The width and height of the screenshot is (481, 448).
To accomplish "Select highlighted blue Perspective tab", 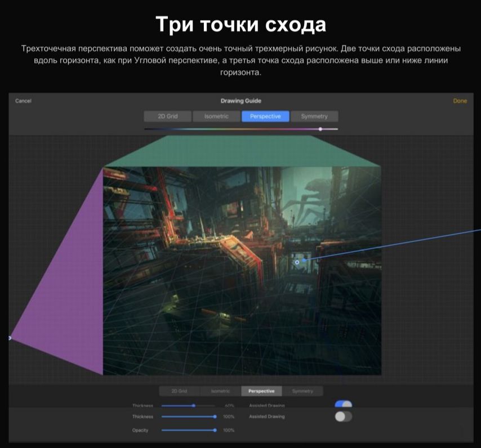I will (265, 117).
